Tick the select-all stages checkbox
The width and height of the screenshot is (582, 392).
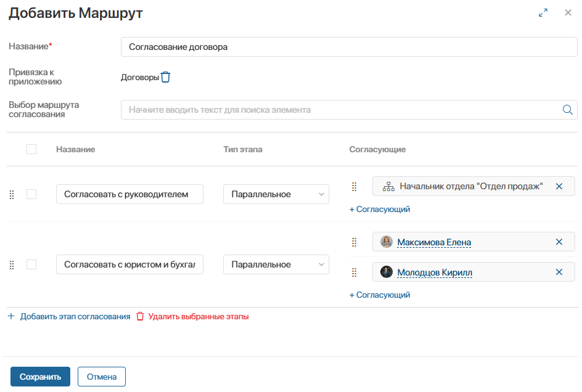[31, 149]
